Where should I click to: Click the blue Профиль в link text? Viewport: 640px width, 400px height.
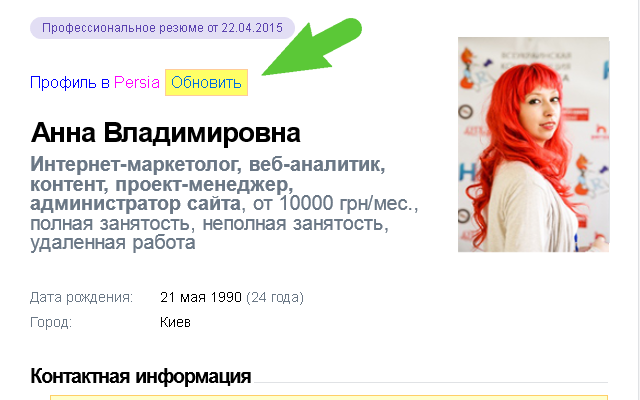coord(70,83)
